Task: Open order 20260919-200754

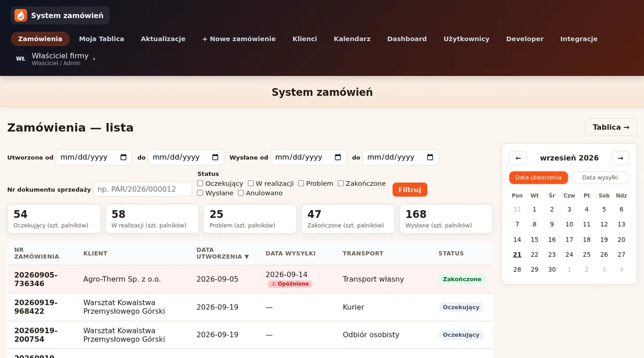Action: (x=37, y=335)
